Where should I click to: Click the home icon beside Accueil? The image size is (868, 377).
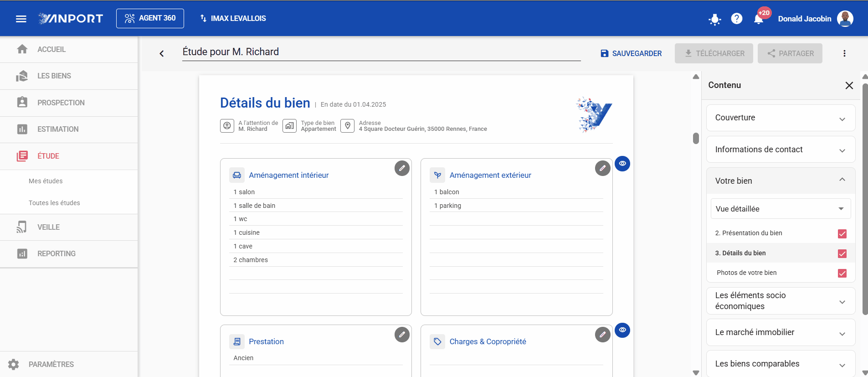[22, 49]
